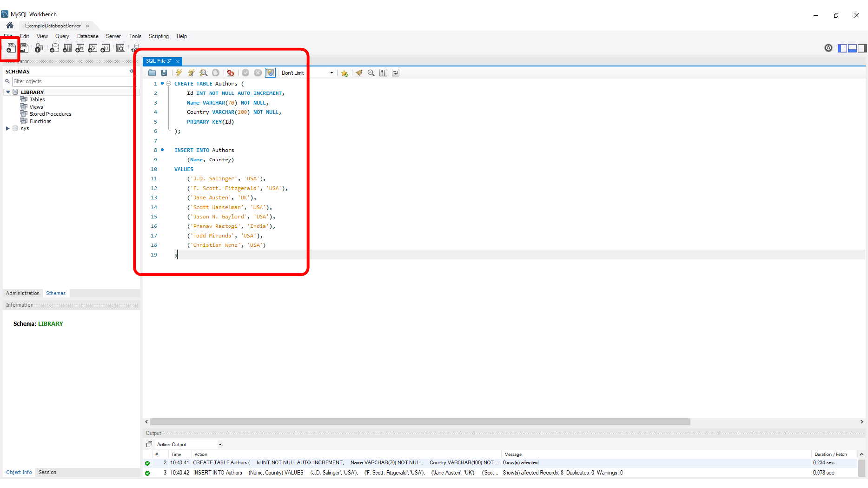Click the Filter objects search field
Screen dimensions: 868x488
point(73,81)
